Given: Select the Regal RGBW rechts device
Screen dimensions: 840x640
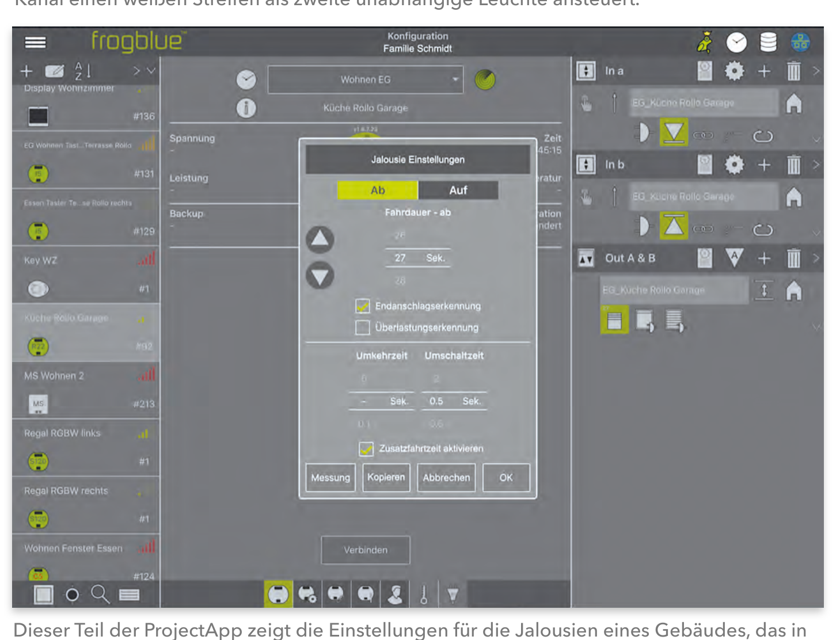Looking at the screenshot, I should pos(86,505).
